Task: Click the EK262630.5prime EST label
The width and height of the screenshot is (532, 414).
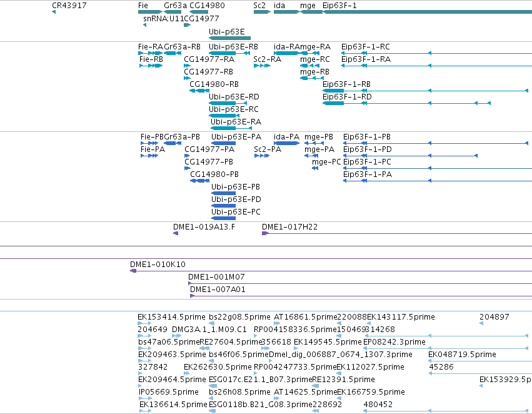Action: click(218, 367)
